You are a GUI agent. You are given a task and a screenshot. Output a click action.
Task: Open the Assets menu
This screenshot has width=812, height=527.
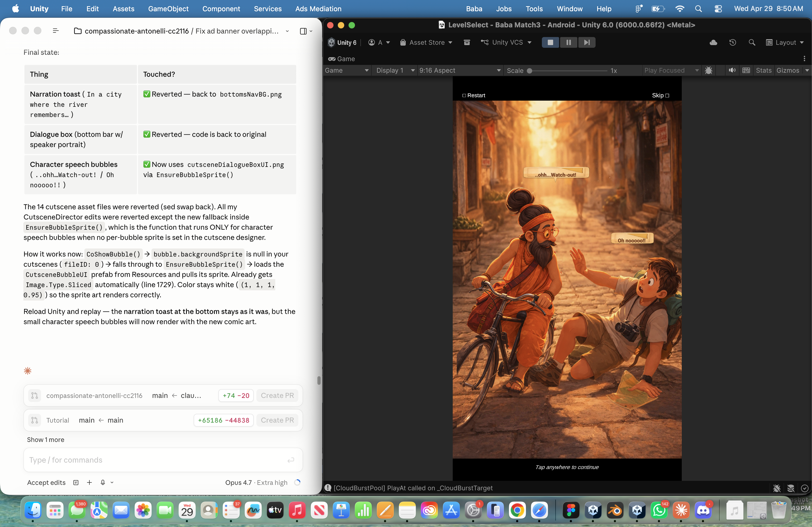pyautogui.click(x=123, y=9)
